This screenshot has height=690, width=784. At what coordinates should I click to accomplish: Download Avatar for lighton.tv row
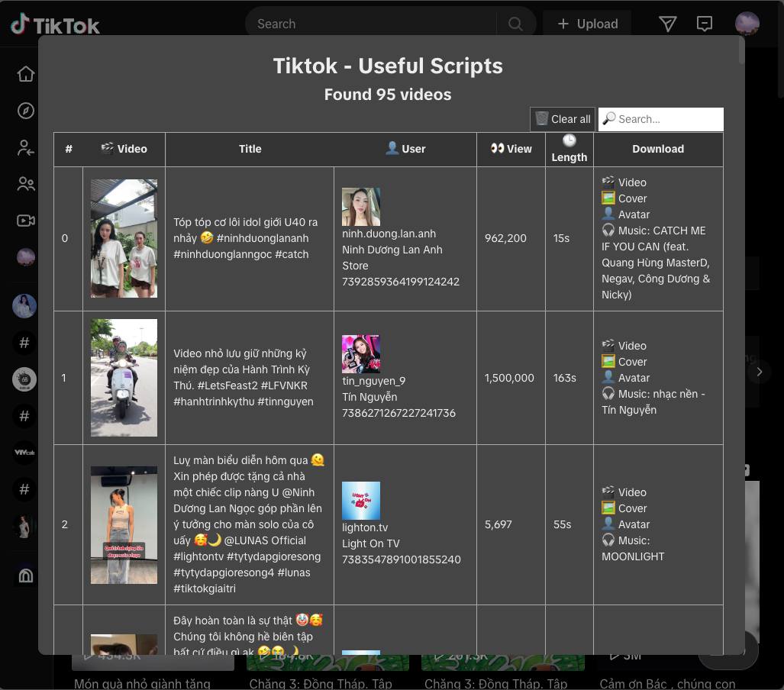click(625, 524)
